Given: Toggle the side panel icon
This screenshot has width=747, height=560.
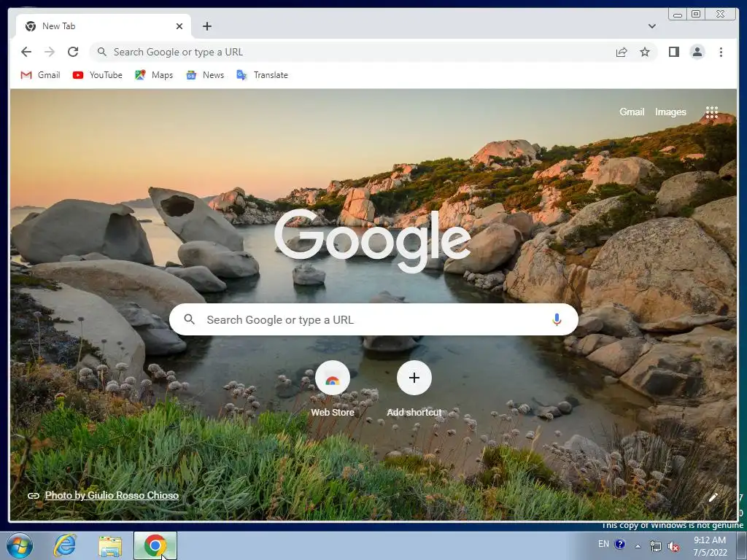Looking at the screenshot, I should click(x=673, y=52).
